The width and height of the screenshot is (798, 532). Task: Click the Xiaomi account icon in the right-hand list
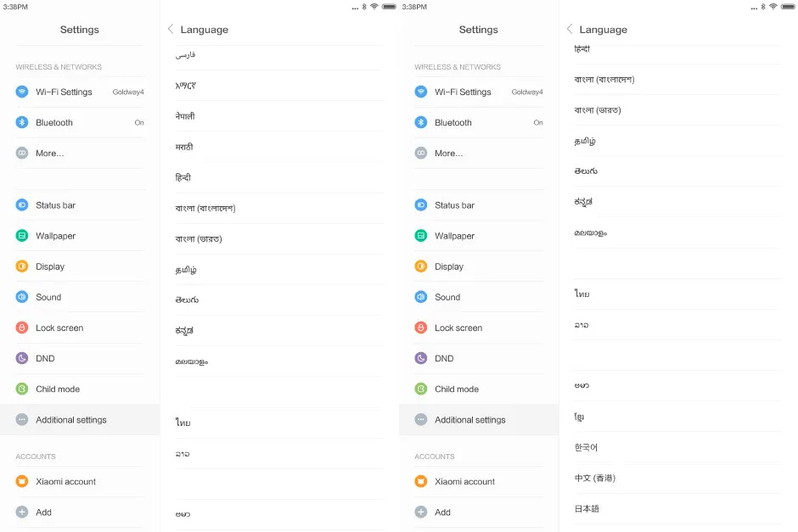coord(421,481)
